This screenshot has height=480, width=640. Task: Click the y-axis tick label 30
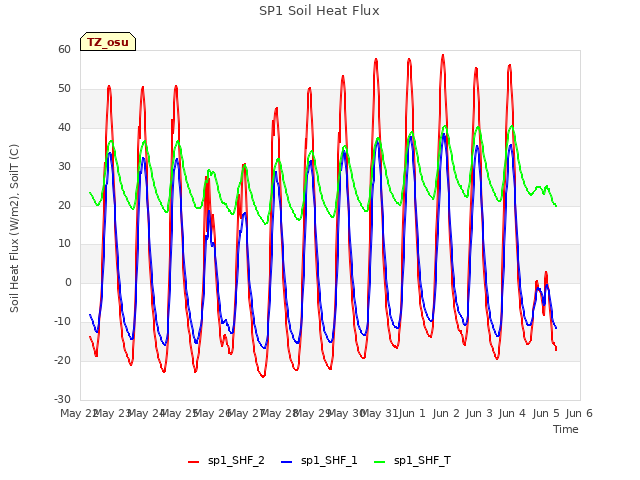[64, 167]
